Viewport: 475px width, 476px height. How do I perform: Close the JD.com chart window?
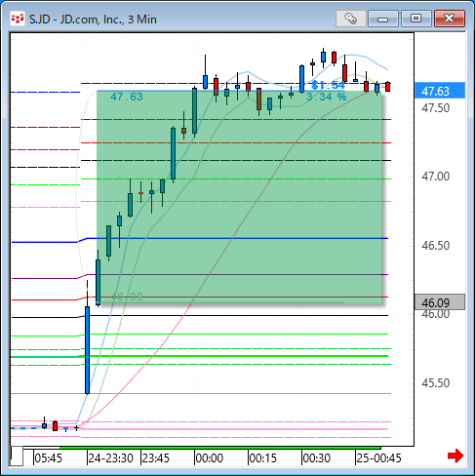450,19
